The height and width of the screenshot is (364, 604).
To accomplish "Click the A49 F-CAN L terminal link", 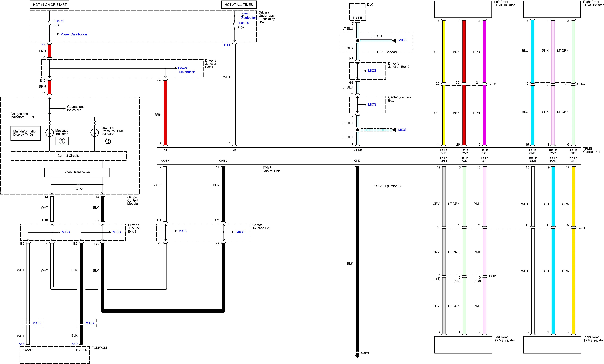I will coord(75,344).
